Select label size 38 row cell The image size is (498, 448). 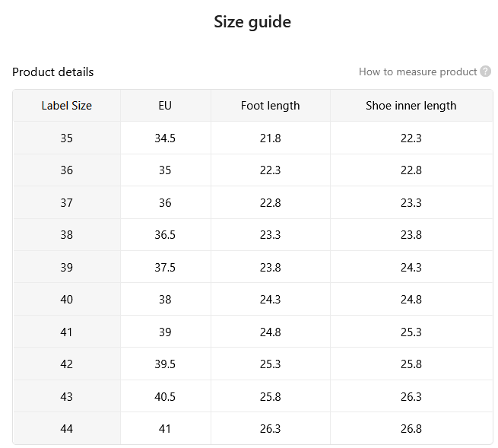point(67,235)
